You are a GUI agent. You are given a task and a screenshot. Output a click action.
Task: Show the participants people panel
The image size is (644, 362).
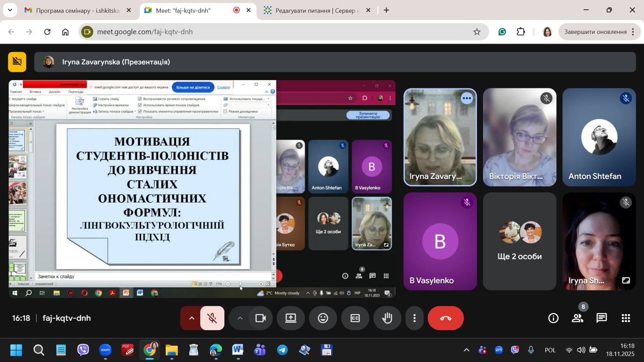coord(577,318)
